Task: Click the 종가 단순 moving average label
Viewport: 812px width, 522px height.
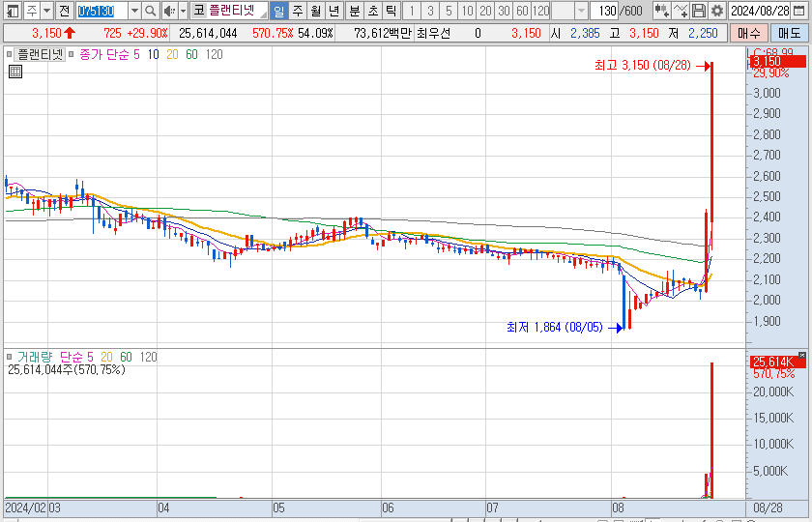Action: pos(103,54)
